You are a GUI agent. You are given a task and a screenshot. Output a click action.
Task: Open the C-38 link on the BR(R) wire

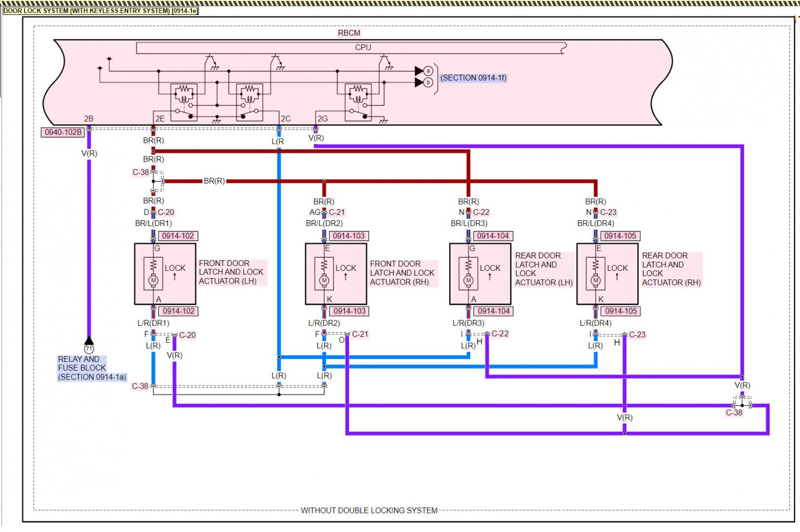(x=141, y=173)
